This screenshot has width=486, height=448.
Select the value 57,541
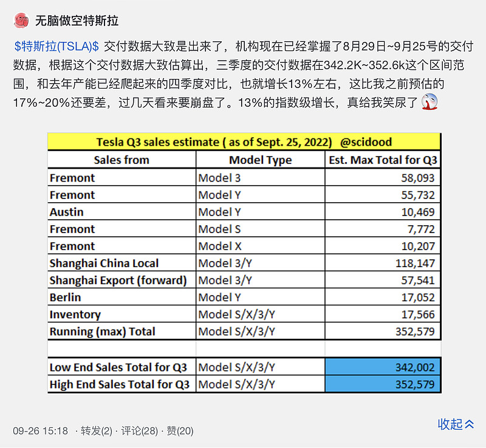tap(418, 280)
